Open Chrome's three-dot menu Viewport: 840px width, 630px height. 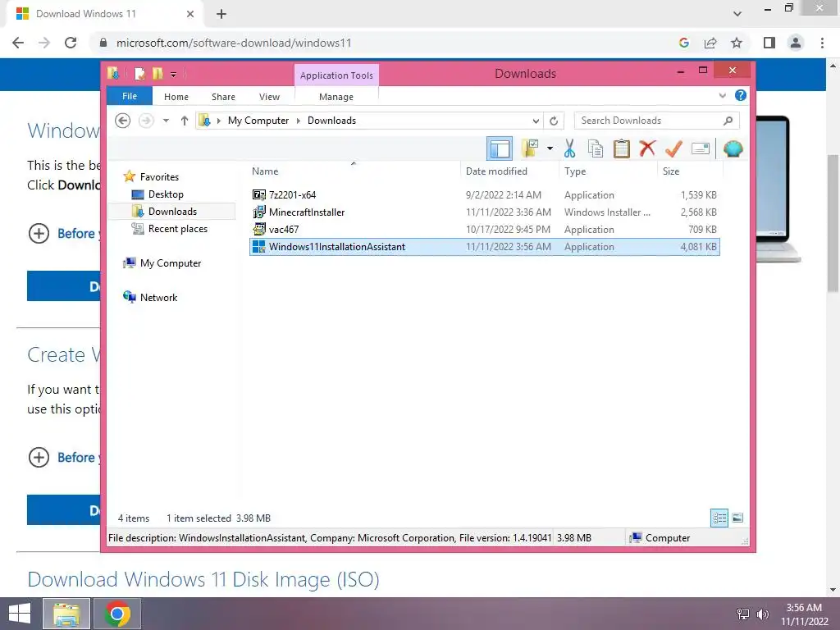click(x=822, y=43)
